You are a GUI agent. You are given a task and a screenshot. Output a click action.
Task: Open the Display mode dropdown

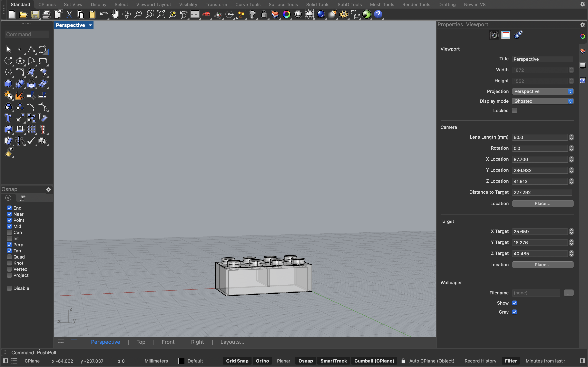click(542, 101)
